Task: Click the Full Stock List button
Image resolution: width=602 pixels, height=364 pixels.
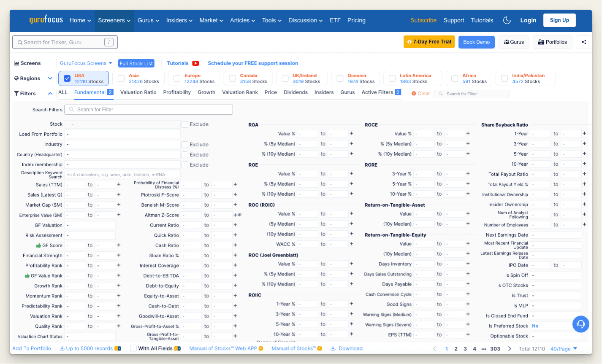Action: [136, 63]
